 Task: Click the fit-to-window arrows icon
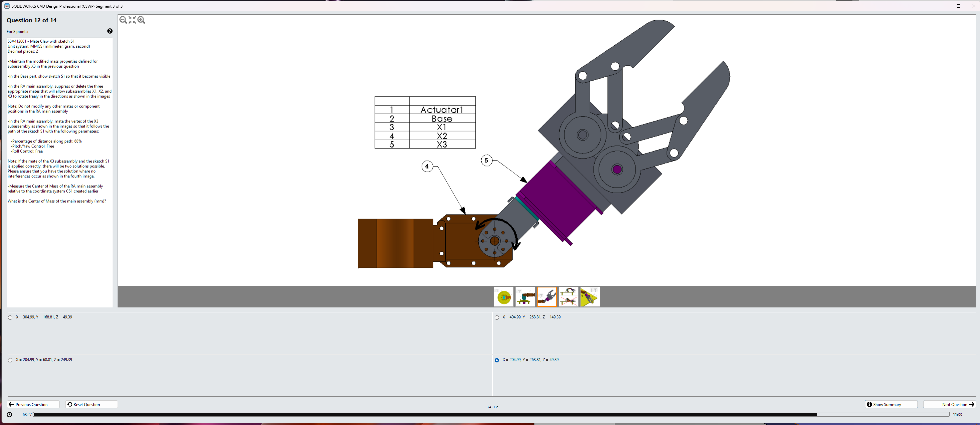(132, 20)
